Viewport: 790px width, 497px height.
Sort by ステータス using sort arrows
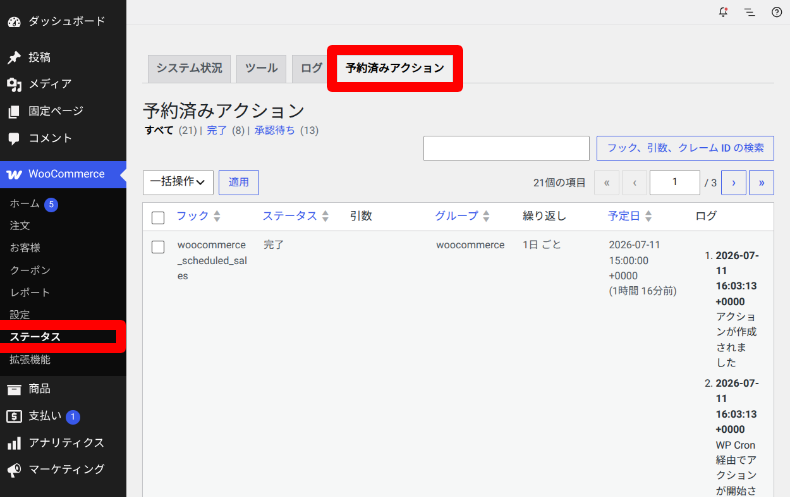click(325, 216)
